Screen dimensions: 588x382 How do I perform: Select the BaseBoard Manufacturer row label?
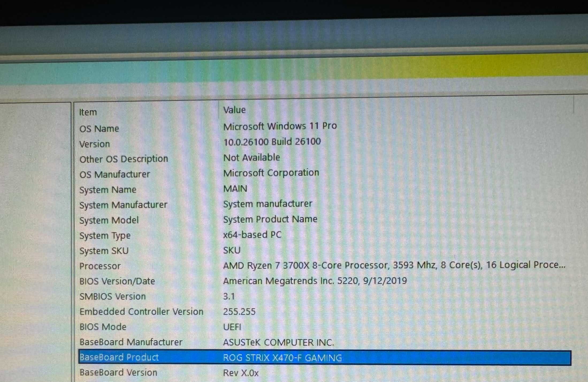[131, 342]
